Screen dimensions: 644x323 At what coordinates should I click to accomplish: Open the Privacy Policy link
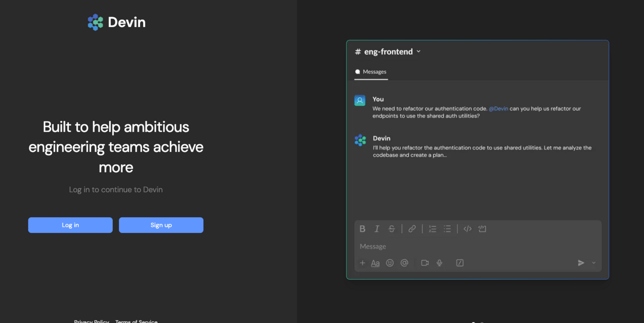92,321
